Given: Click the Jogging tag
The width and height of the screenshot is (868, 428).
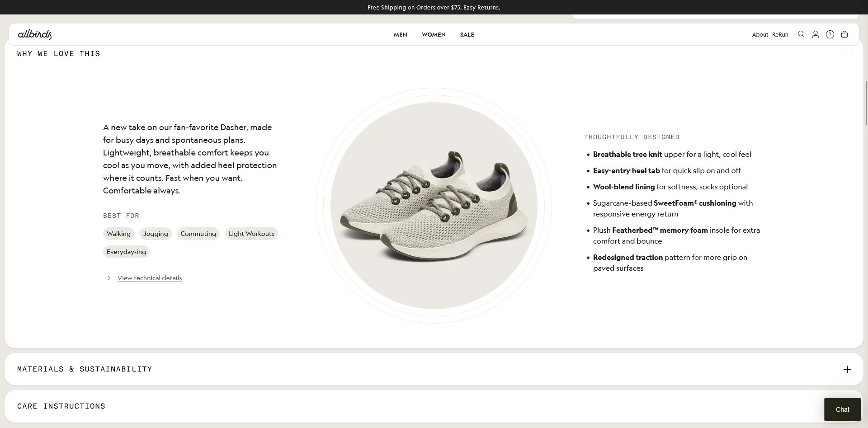Looking at the screenshot, I should coord(156,234).
